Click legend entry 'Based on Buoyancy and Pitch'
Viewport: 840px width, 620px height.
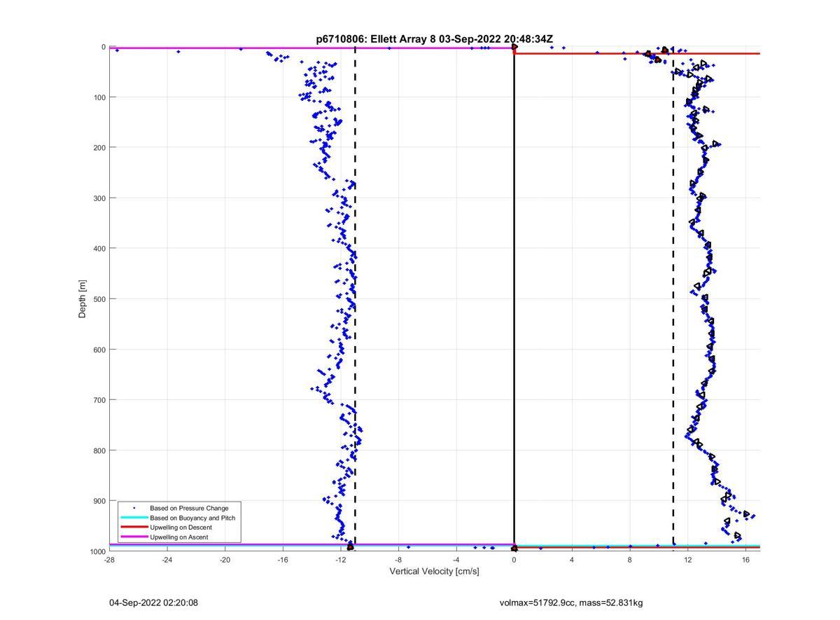tap(192, 518)
